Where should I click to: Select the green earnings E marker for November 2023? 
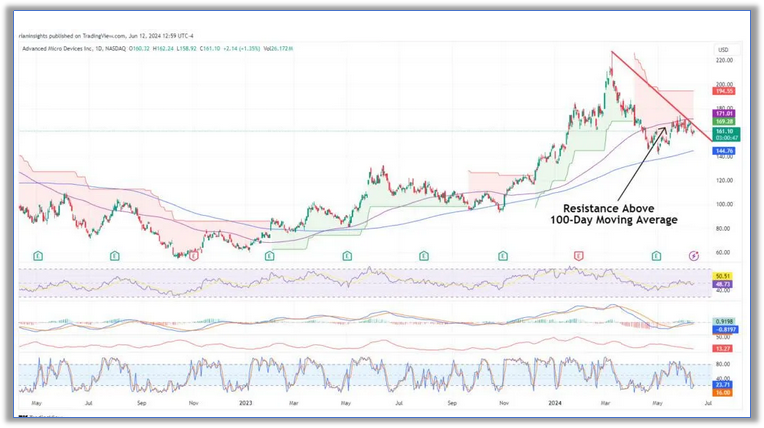(x=503, y=256)
